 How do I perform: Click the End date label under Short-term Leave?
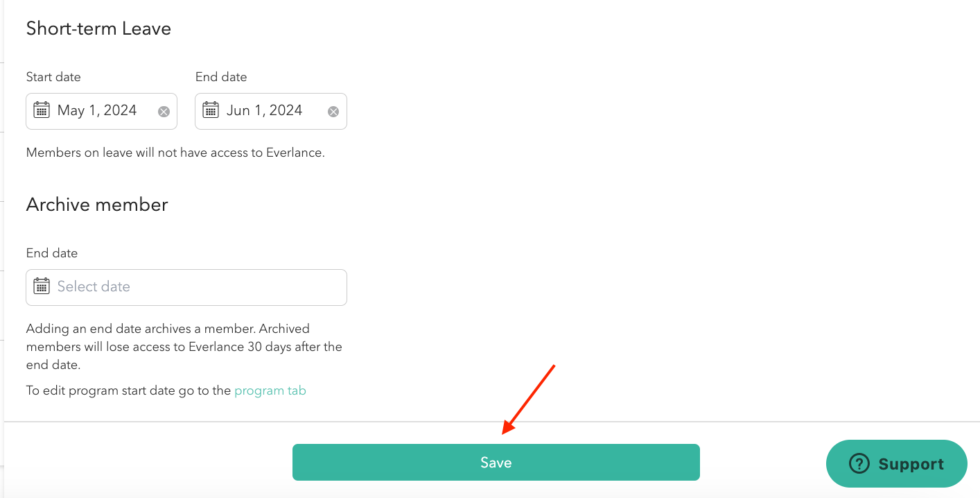click(221, 77)
